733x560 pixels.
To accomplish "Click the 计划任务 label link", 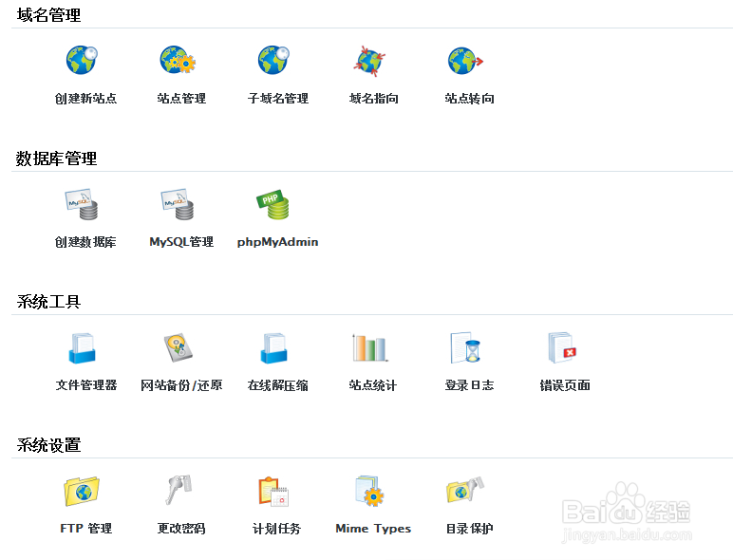I will click(x=276, y=529).
